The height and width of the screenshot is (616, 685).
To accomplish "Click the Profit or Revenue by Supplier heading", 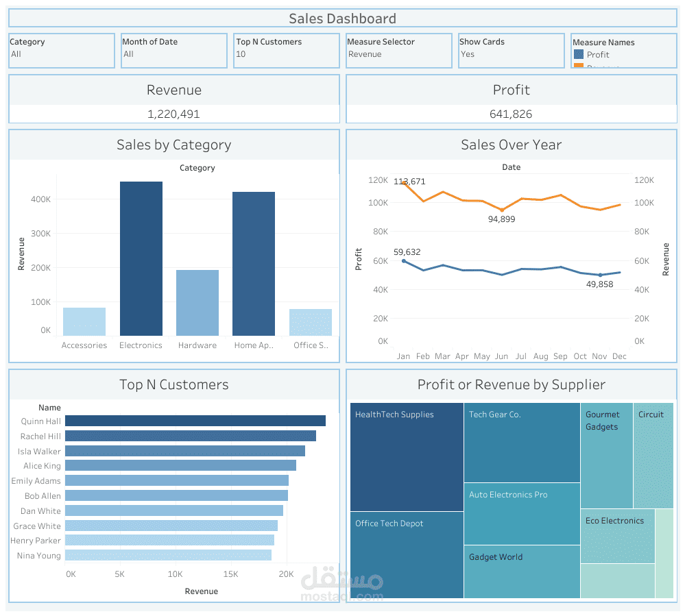I will coord(511,384).
